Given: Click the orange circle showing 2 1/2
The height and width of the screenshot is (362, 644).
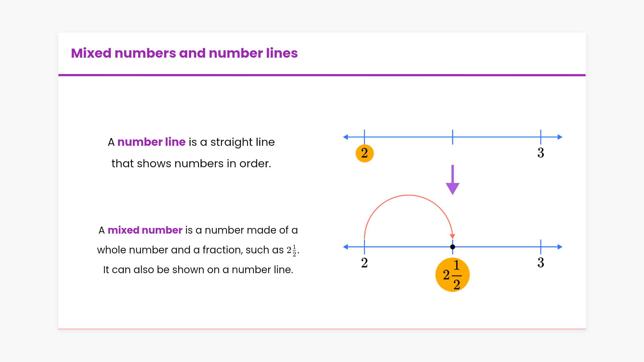Looking at the screenshot, I should click(452, 275).
